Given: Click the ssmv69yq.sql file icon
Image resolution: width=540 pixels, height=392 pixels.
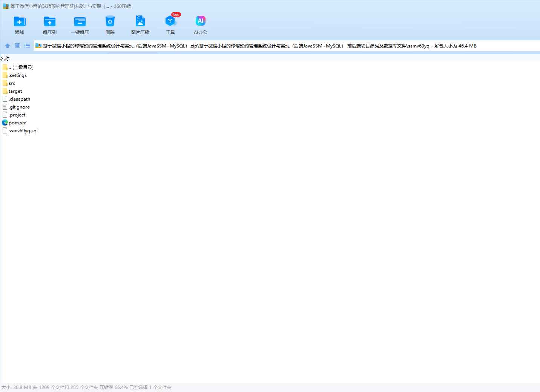Looking at the screenshot, I should click(5, 130).
